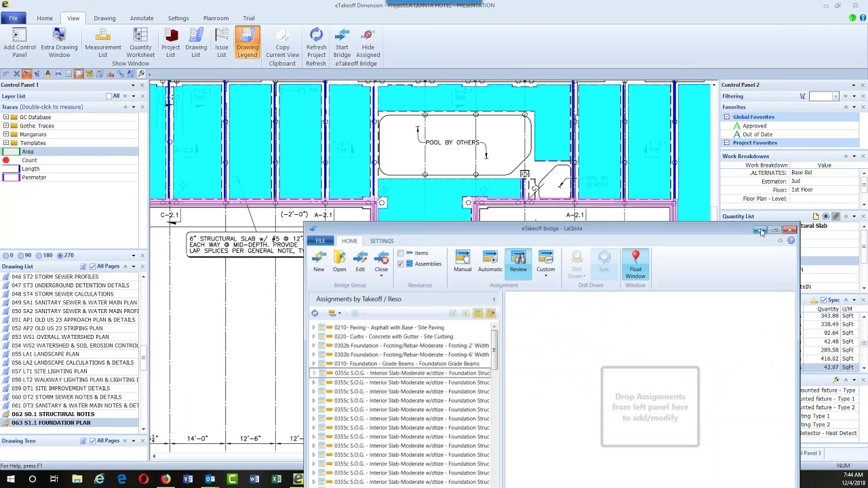This screenshot has height=488, width=868.
Task: Show the Project List window
Action: click(171, 43)
